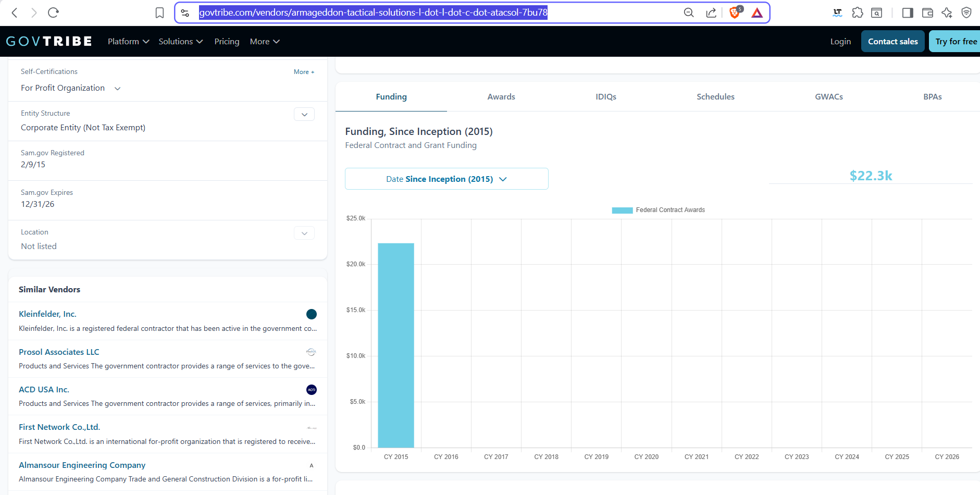Open Brave Wallet icon

pos(927,13)
